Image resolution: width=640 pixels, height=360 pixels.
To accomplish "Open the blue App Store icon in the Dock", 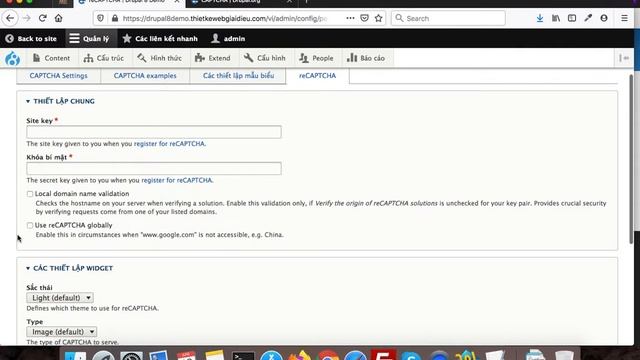I will pos(271,356).
